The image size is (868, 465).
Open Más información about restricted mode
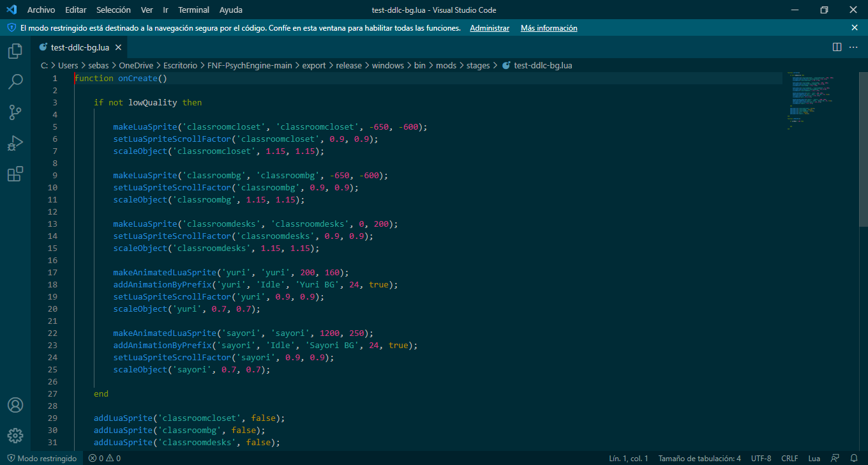tap(549, 27)
